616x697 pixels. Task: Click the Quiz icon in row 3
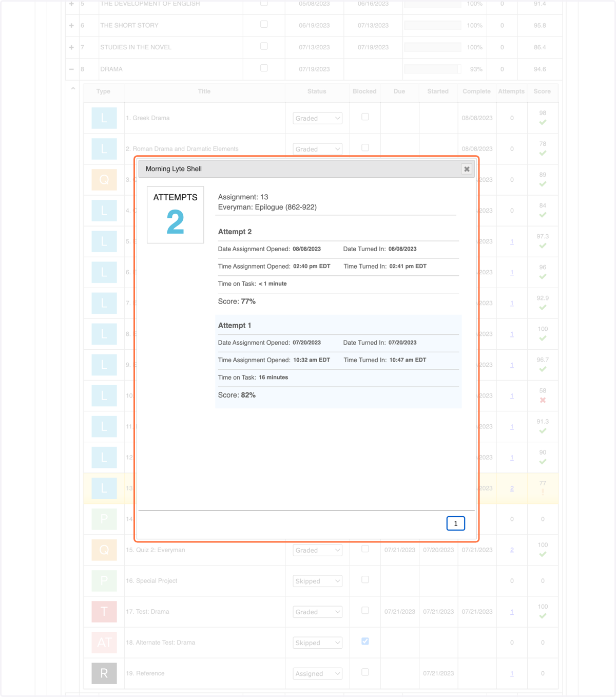point(104,180)
